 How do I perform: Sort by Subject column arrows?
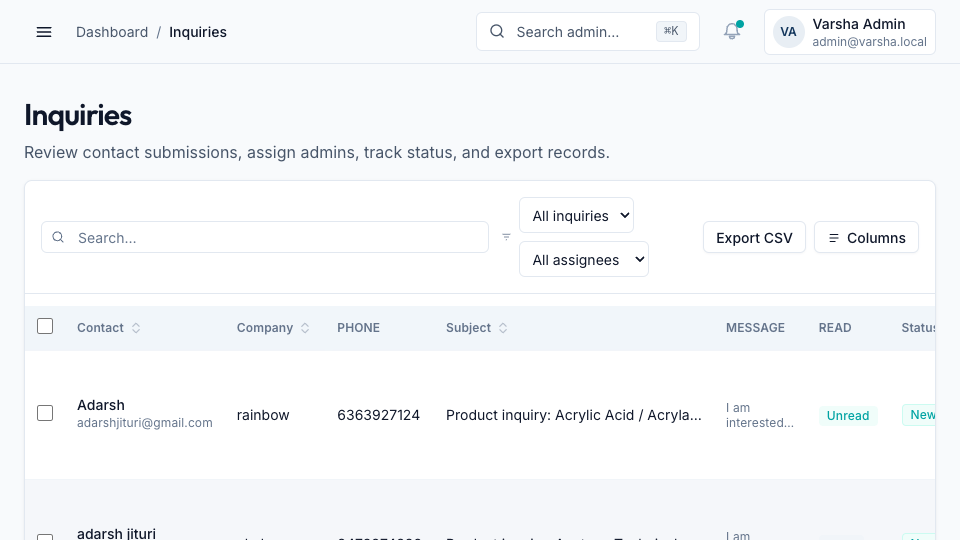point(503,328)
